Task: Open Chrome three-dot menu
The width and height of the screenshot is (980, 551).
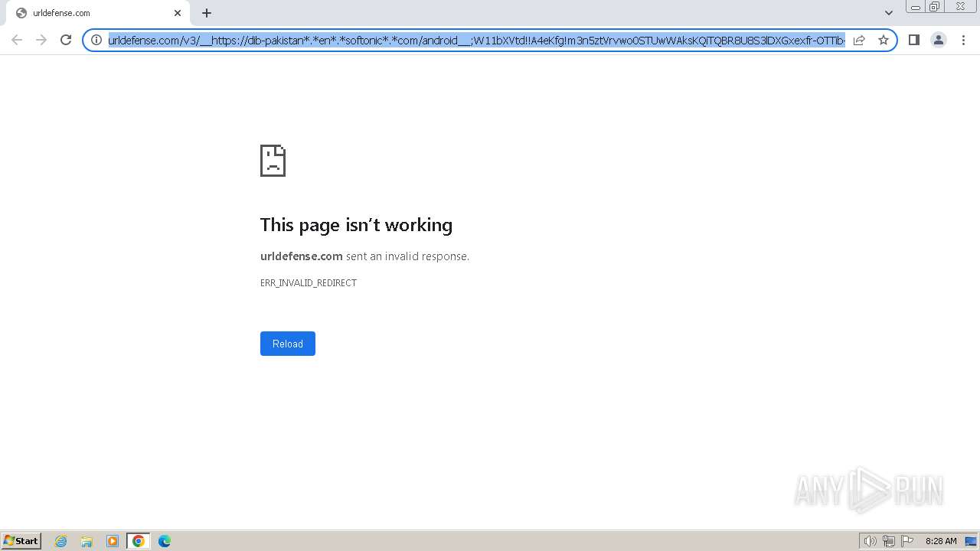Action: pyautogui.click(x=963, y=40)
